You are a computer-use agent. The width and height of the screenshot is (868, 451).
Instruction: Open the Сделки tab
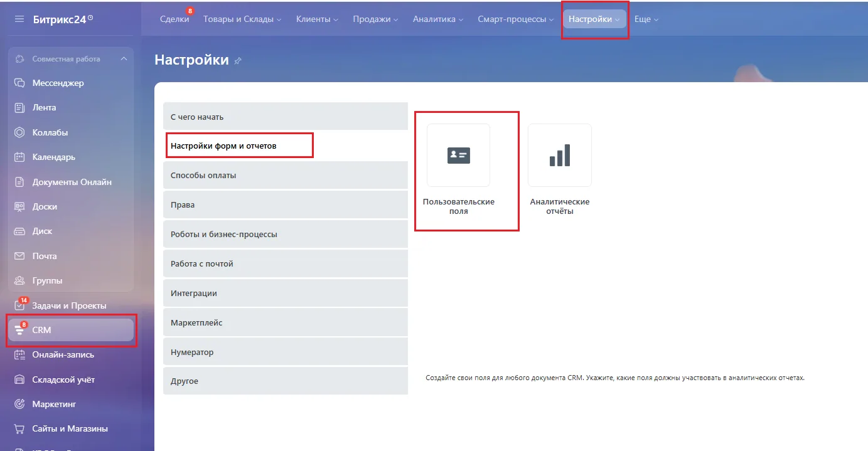[174, 19]
